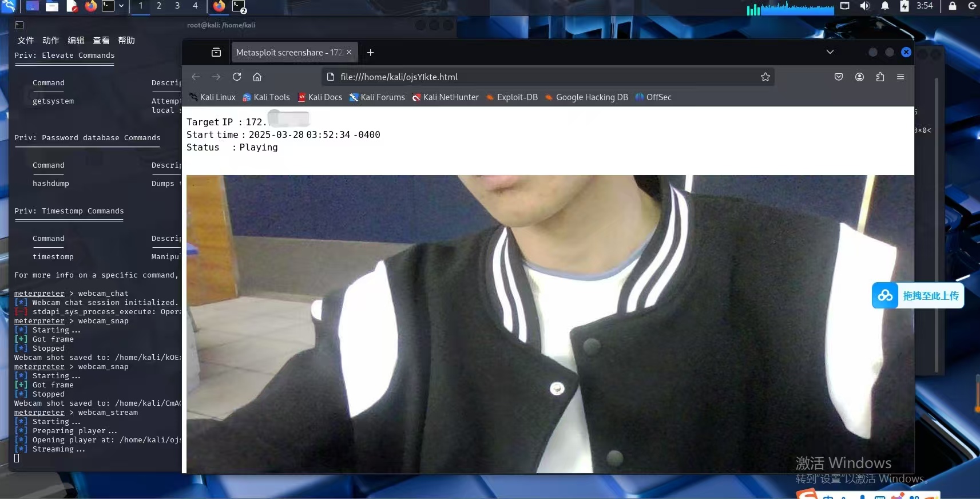
Task: Open the Kali NetHunter bookmark
Action: pos(445,97)
